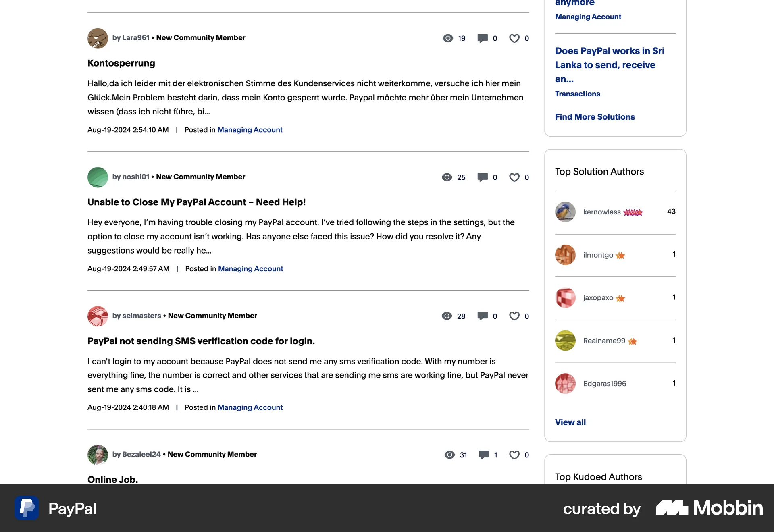
Task: Click comment bubble icon on noshi01's post
Action: tap(483, 177)
